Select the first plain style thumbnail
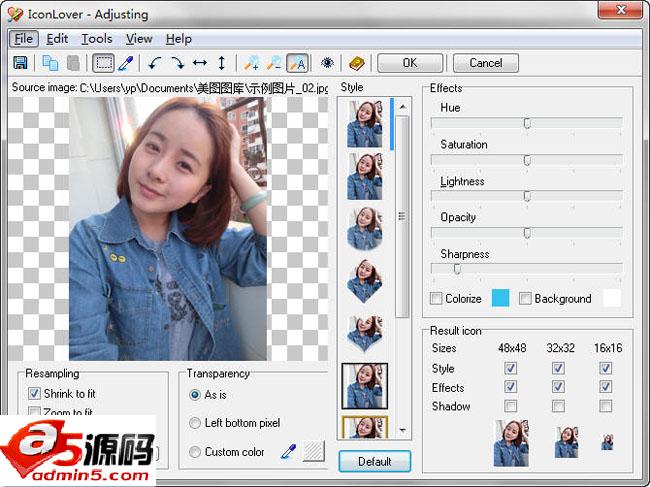The width and height of the screenshot is (650, 487). (364, 124)
